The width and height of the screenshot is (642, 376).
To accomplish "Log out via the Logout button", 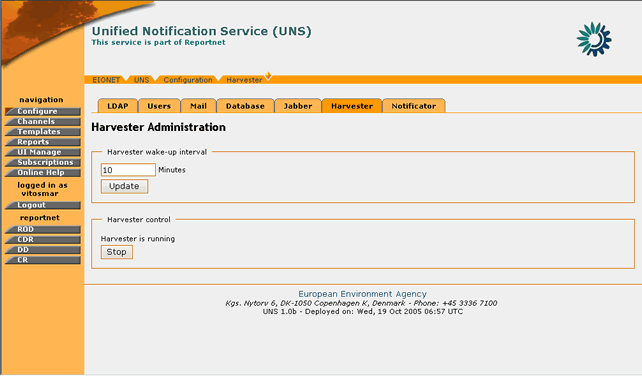I will click(43, 205).
